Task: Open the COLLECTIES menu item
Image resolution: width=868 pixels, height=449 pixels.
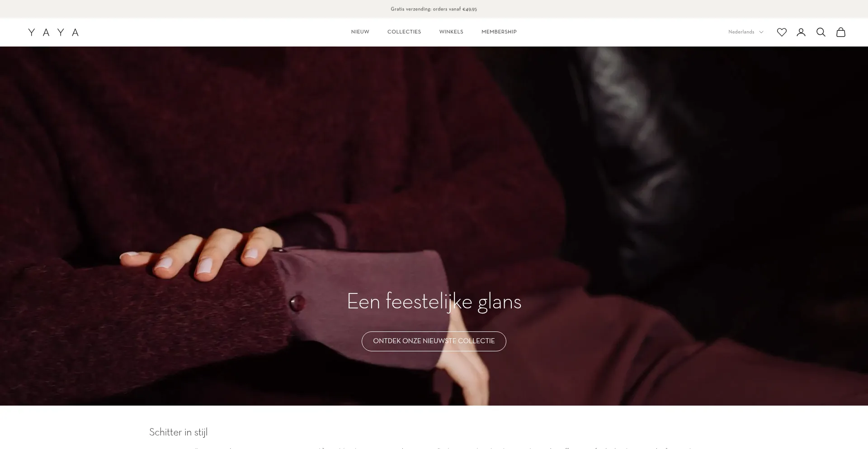Action: [404, 32]
